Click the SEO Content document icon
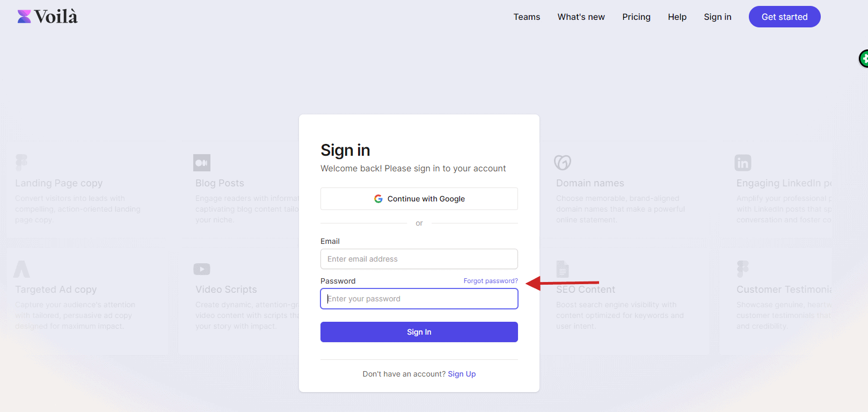The image size is (868, 412). 563,269
